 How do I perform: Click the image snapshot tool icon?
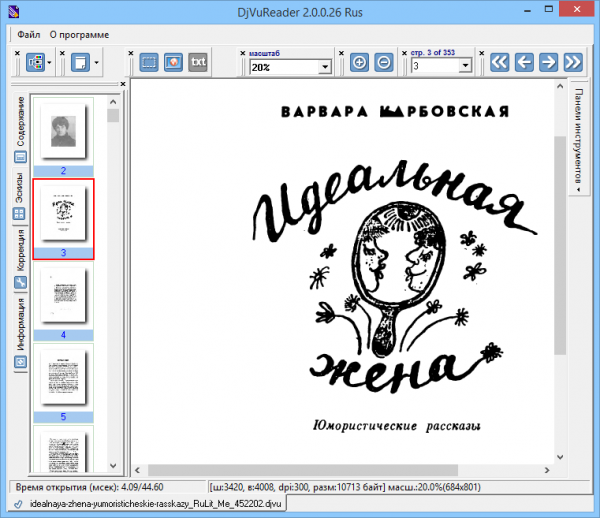click(173, 62)
